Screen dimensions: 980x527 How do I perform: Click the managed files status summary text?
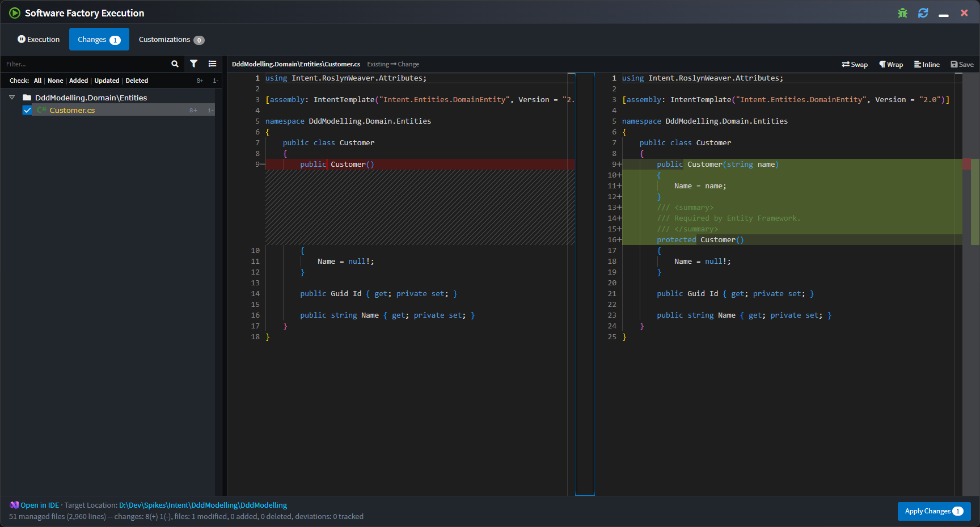coord(186,517)
